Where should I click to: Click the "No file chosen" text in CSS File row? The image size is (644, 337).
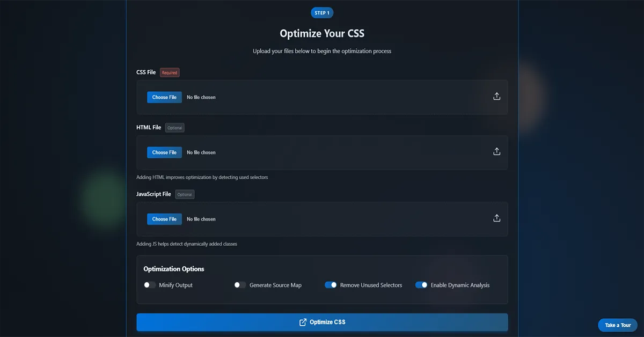(201, 97)
